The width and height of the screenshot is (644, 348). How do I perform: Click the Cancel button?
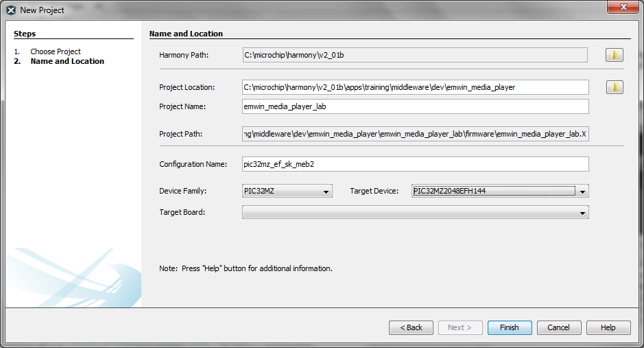tap(558, 327)
